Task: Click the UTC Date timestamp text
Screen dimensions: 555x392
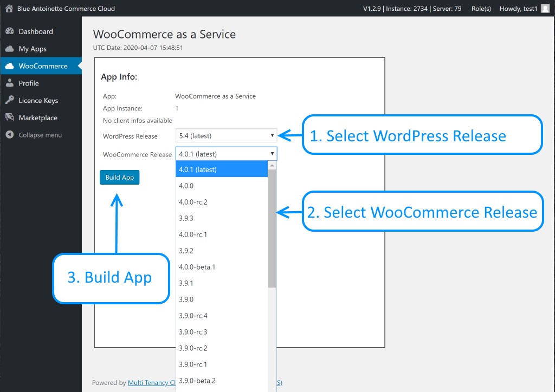Action: click(138, 48)
